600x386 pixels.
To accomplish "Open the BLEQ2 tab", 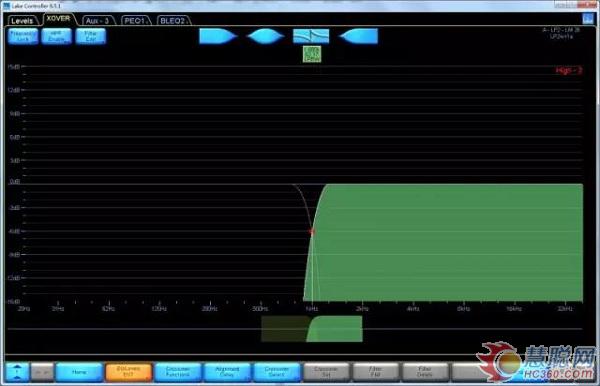I will 173,21.
